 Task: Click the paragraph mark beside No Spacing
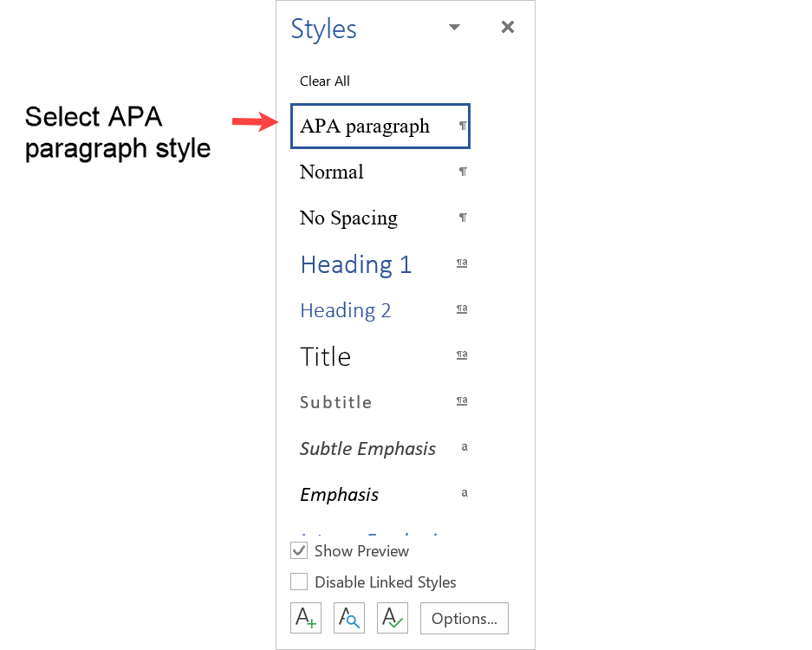click(x=463, y=218)
